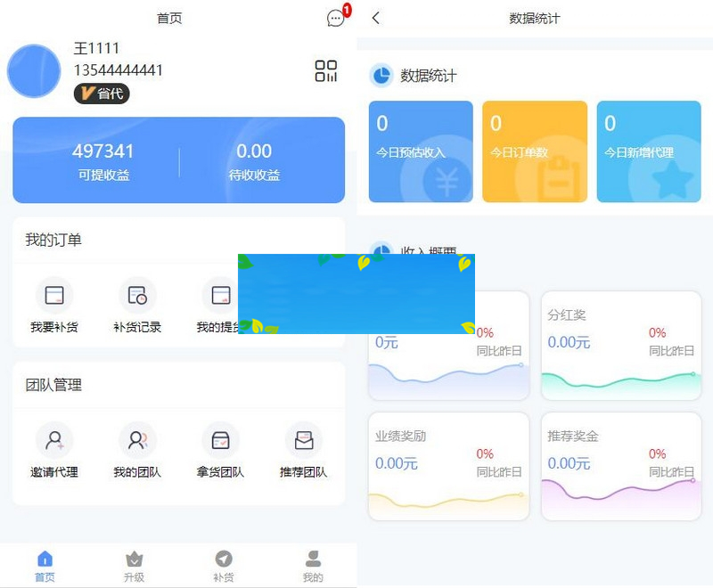
Task: Open the 今日新增代理 stats card
Action: point(649,151)
